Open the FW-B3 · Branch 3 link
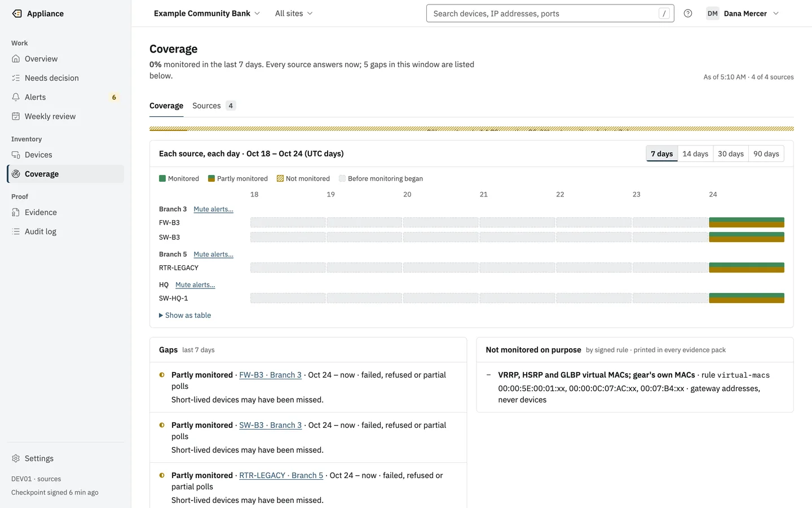 point(270,375)
